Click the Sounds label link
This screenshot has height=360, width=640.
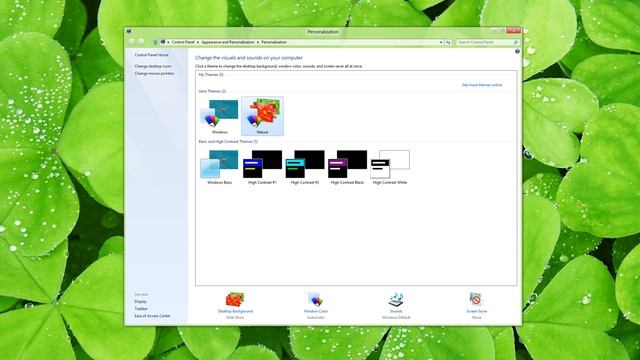[x=396, y=311]
